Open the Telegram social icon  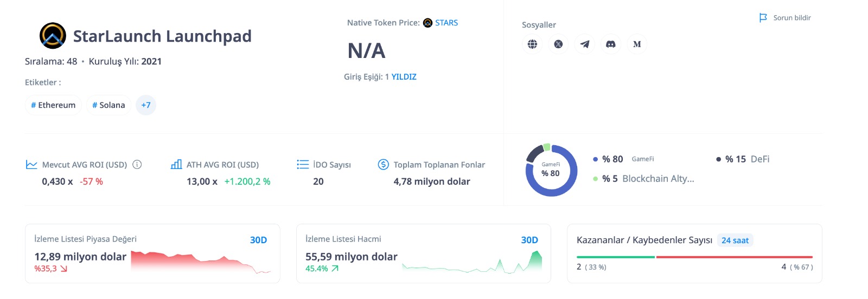585,44
